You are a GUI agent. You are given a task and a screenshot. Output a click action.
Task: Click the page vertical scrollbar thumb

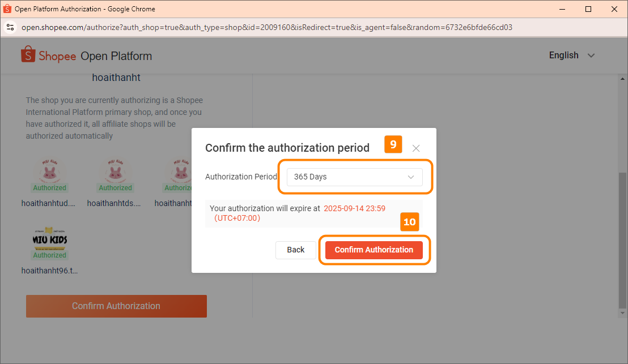(x=622, y=238)
